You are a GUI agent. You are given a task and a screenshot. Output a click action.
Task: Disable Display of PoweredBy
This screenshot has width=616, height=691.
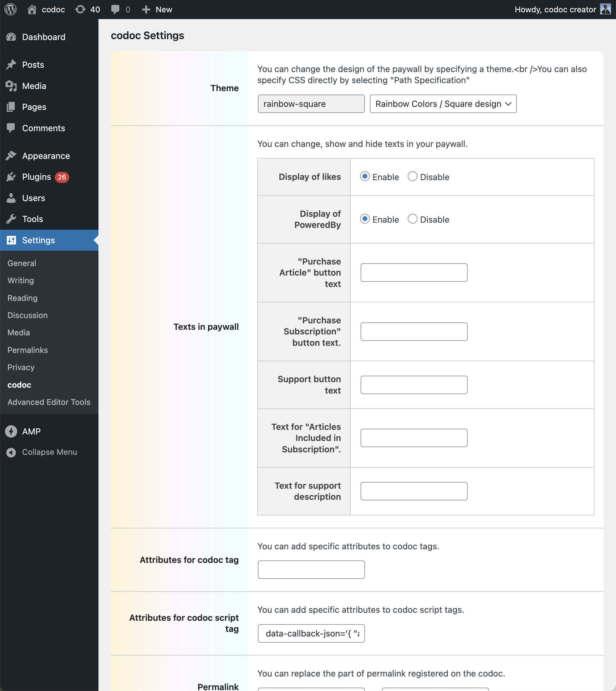coord(412,219)
